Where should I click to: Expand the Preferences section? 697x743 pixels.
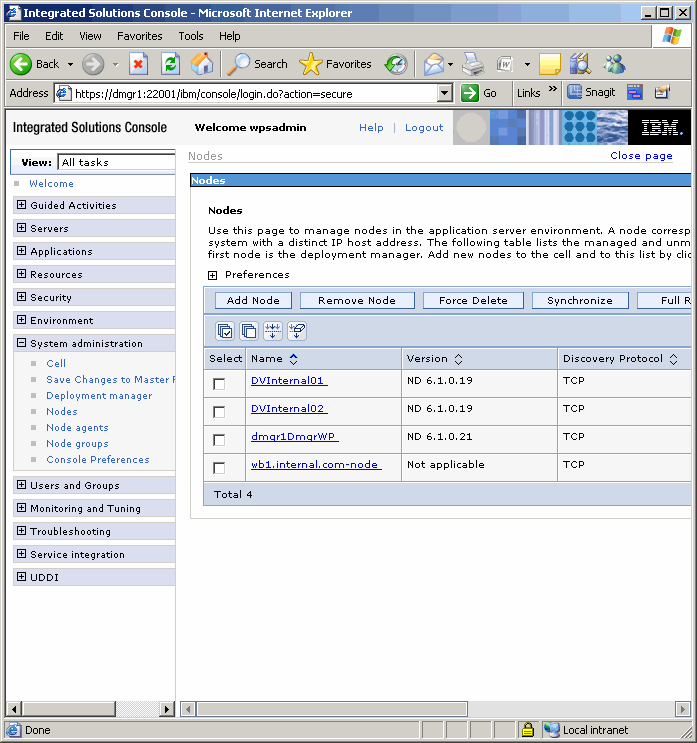pos(212,275)
